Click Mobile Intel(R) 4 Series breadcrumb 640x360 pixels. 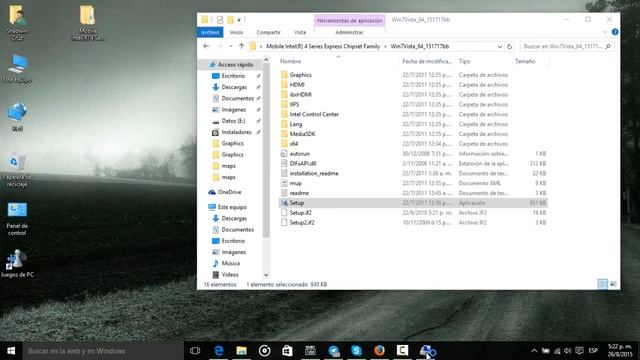323,47
